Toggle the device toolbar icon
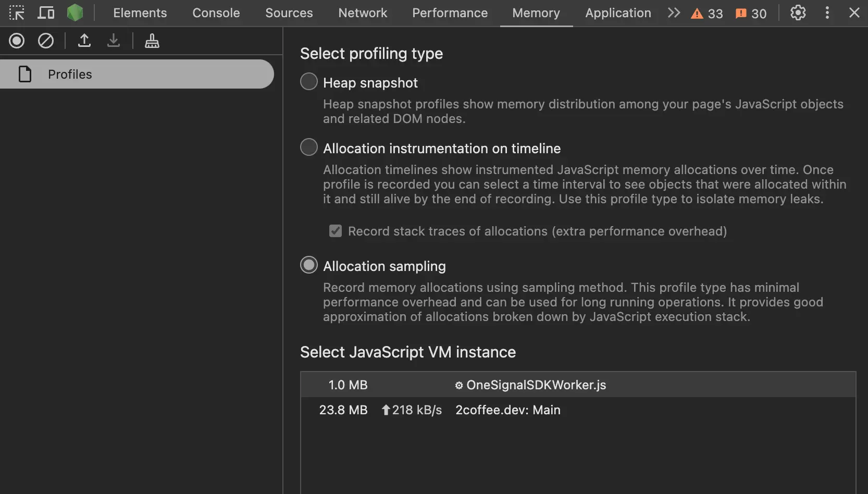Image resolution: width=868 pixels, height=494 pixels. [x=46, y=13]
